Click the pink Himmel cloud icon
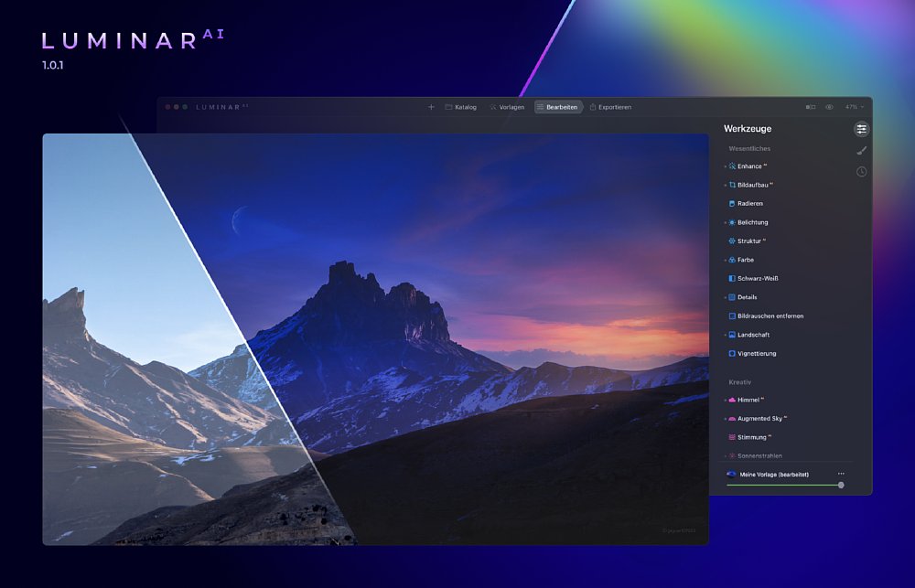 [732, 400]
